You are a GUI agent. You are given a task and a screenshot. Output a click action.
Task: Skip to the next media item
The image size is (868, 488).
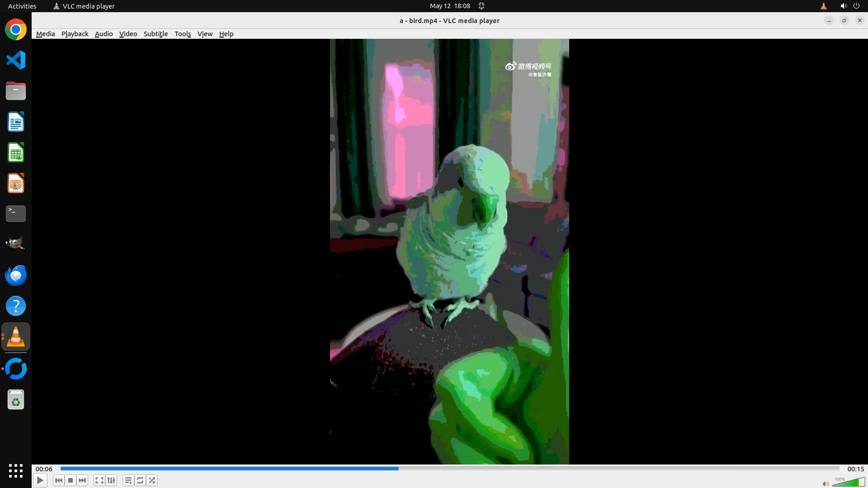pyautogui.click(x=82, y=480)
